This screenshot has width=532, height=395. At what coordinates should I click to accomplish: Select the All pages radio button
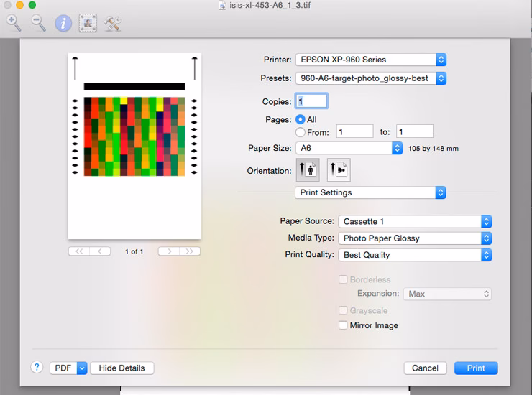pos(301,119)
